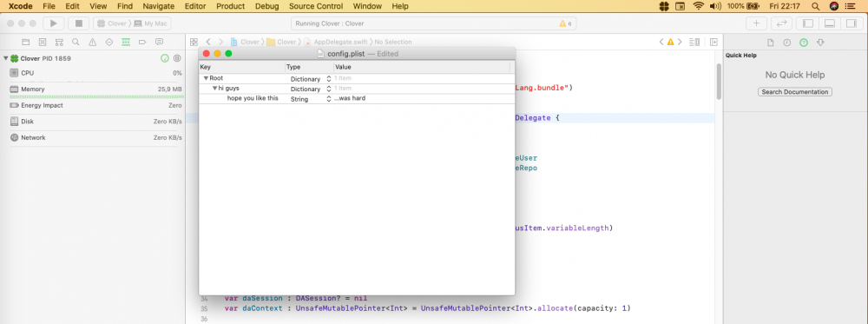
Task: Click the code review arrows button
Action: click(x=781, y=23)
